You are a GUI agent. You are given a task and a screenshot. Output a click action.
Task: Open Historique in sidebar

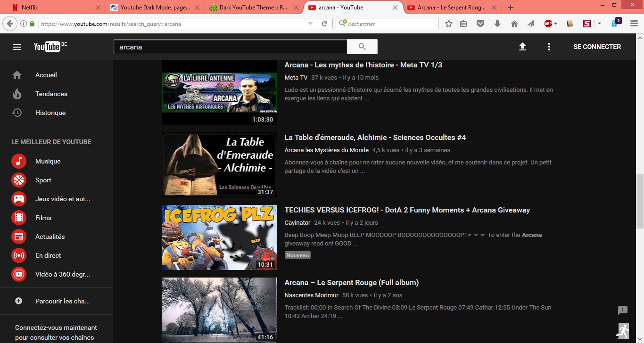click(50, 113)
